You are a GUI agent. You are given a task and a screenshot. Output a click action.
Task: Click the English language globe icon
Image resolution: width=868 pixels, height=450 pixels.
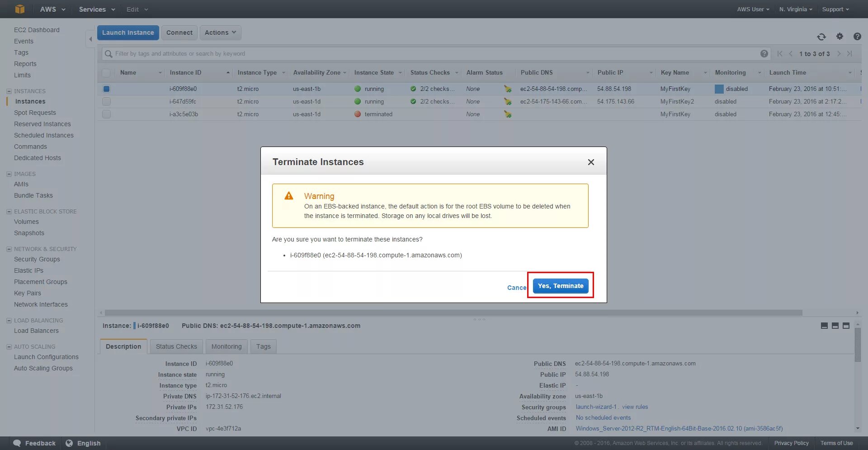(69, 443)
